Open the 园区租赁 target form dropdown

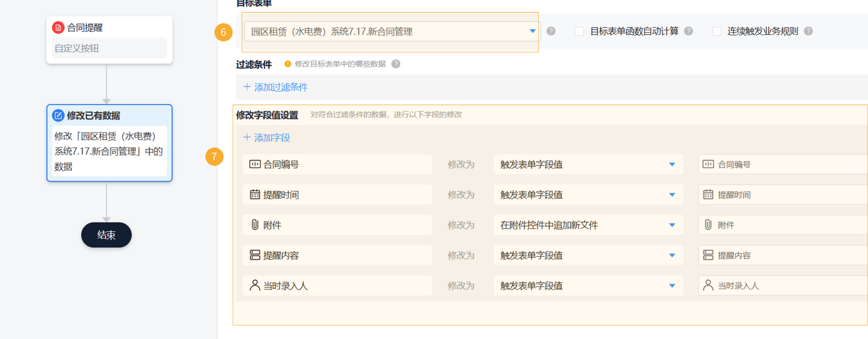coord(392,32)
